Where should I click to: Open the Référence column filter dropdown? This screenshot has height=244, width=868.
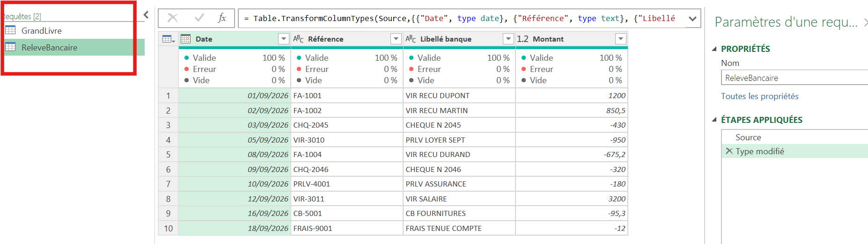pos(396,39)
